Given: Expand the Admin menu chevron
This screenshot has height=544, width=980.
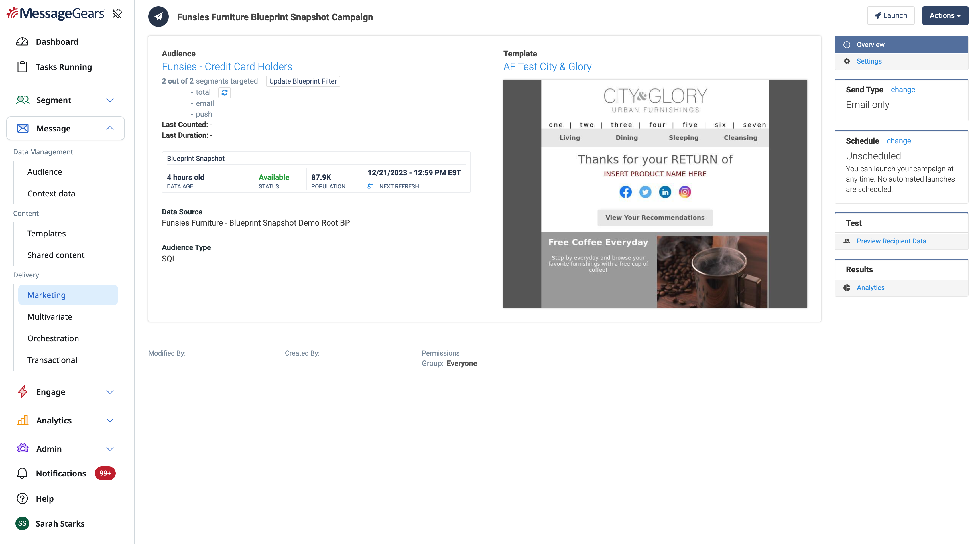Looking at the screenshot, I should coord(110,449).
